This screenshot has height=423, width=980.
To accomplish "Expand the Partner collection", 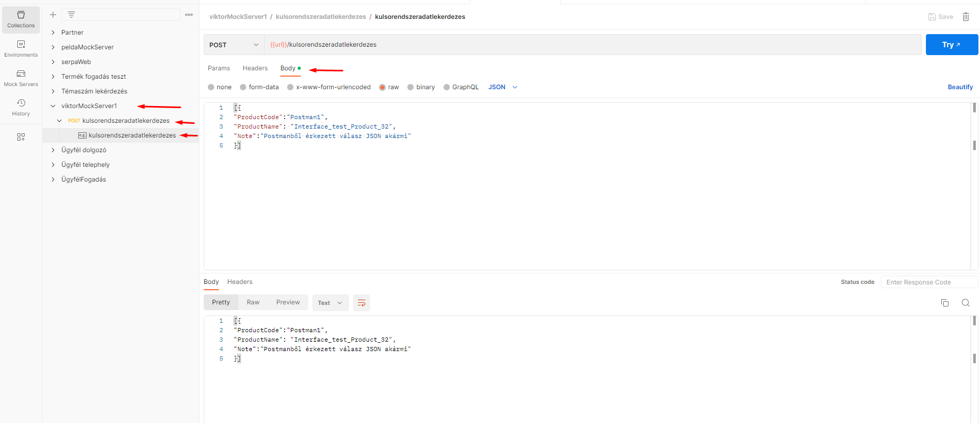I will pos(53,33).
